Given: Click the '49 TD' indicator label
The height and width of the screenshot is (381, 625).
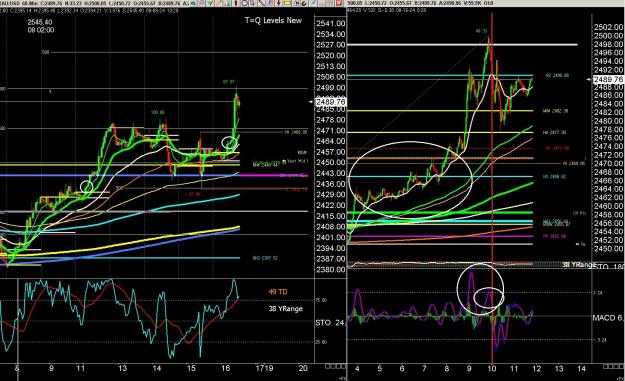Looking at the screenshot, I should 277,292.
